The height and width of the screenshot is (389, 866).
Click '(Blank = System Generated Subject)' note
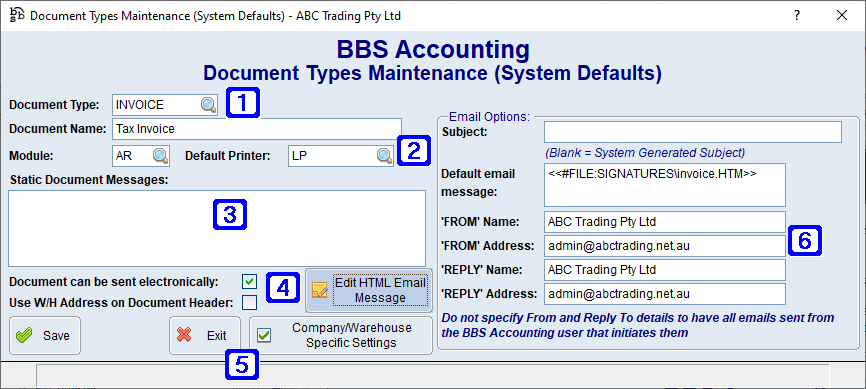645,152
